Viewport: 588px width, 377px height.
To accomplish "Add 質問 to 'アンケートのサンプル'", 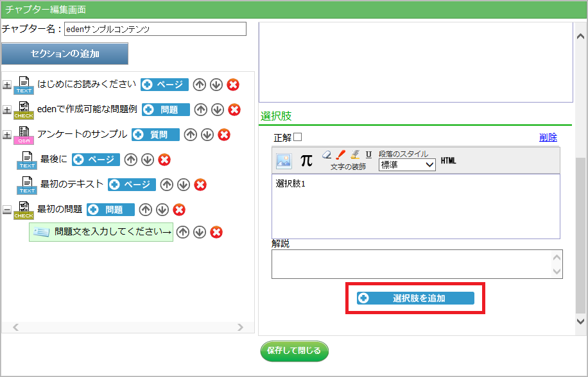I will pos(155,135).
